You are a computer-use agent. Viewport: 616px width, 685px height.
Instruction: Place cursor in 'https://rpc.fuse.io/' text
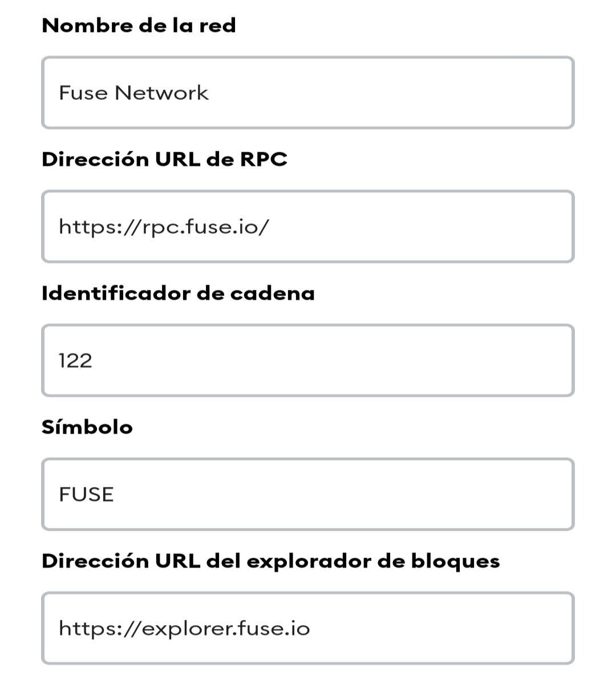(164, 227)
